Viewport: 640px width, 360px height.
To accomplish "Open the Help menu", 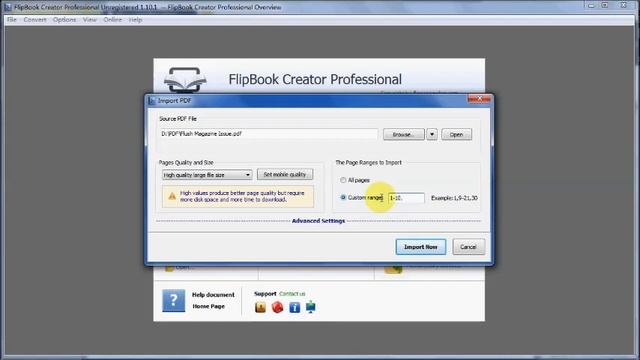I will pos(136,20).
